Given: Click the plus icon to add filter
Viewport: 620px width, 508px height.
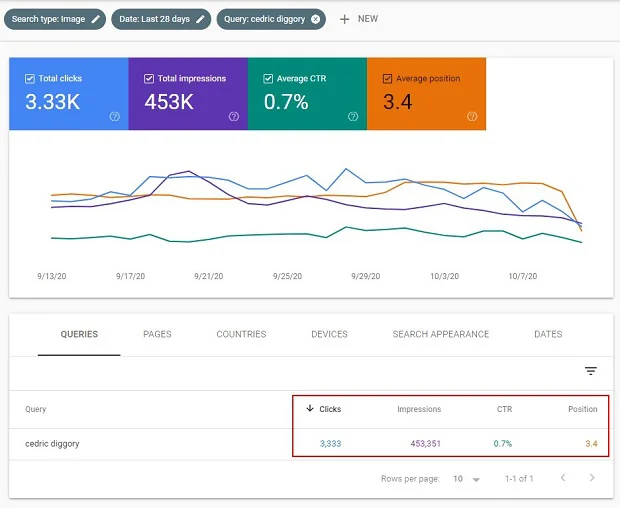Looking at the screenshot, I should 345,19.
